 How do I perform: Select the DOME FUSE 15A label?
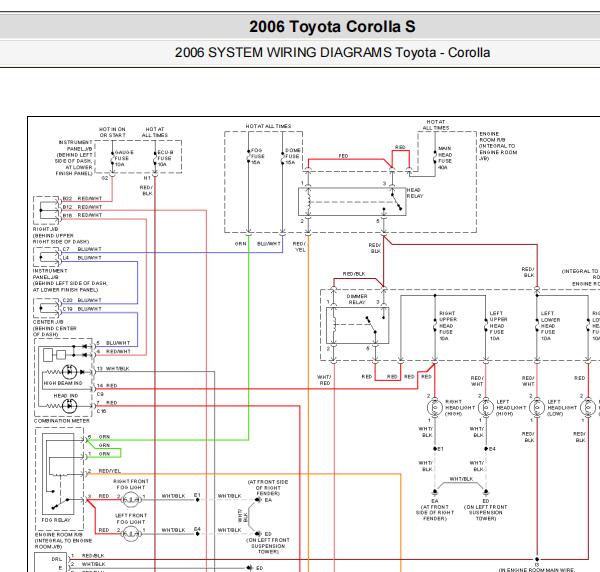(x=293, y=156)
